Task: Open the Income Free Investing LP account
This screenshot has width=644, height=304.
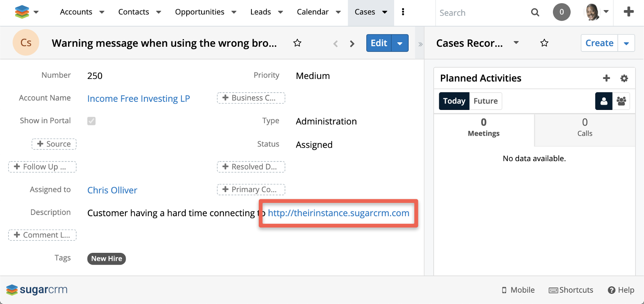Action: pyautogui.click(x=138, y=99)
